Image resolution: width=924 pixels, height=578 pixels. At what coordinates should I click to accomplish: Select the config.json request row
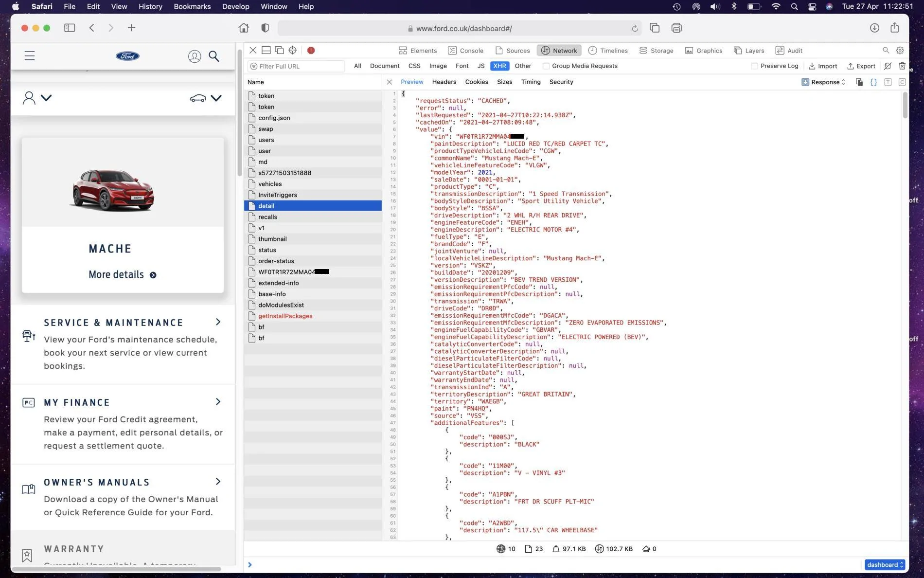tap(313, 118)
